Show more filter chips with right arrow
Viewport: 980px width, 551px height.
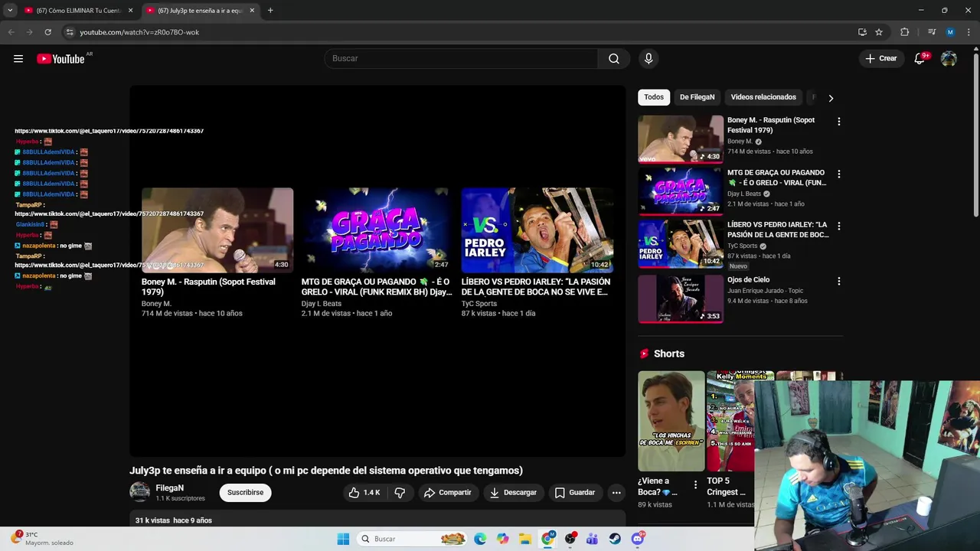(831, 98)
